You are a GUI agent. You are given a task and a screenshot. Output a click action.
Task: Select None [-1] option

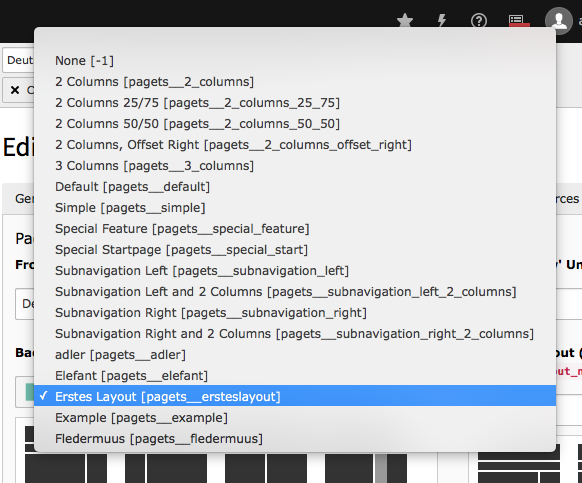(295, 61)
